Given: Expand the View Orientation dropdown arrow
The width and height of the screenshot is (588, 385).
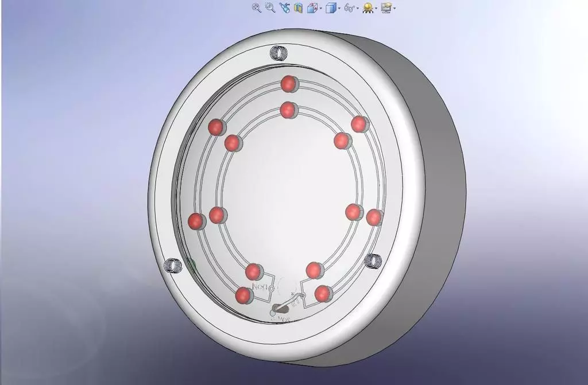Looking at the screenshot, I should (x=320, y=9).
